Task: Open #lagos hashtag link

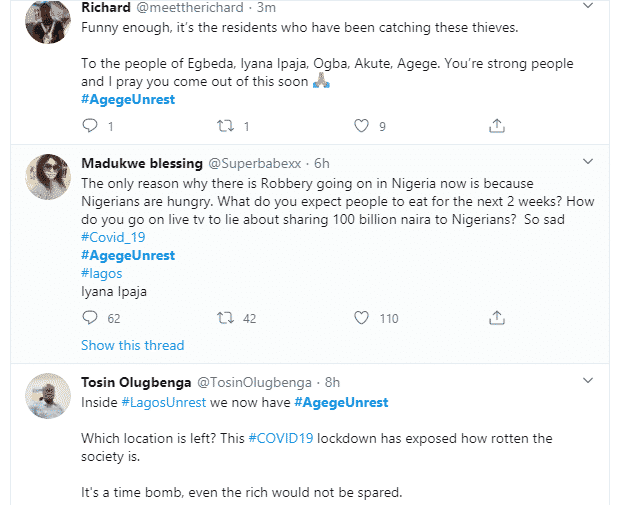Action: coord(100,273)
